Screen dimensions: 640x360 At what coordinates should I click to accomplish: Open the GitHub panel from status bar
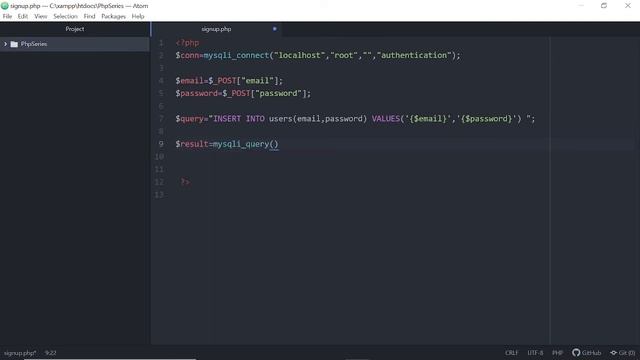click(x=587, y=353)
